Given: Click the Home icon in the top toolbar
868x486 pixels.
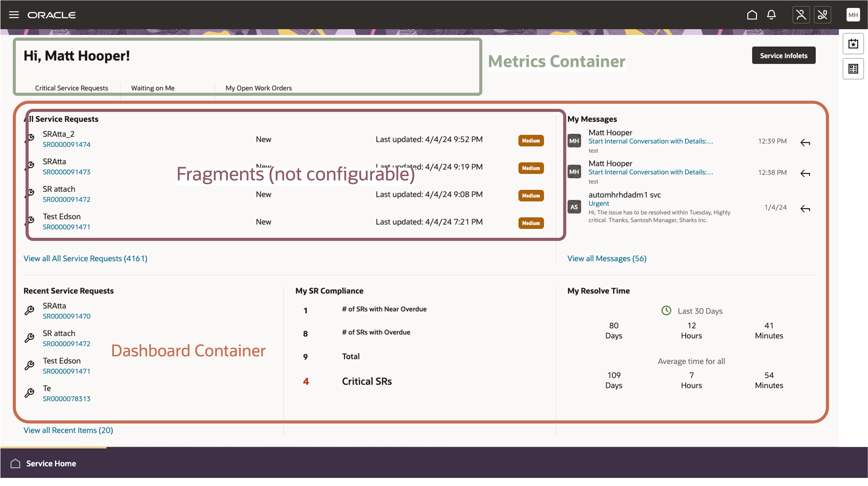Looking at the screenshot, I should (x=752, y=15).
